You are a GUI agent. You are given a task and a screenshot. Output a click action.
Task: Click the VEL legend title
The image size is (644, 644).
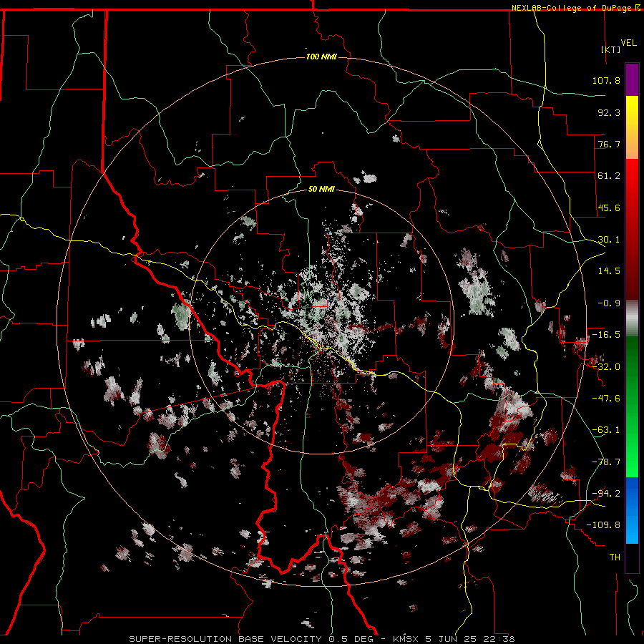628,43
